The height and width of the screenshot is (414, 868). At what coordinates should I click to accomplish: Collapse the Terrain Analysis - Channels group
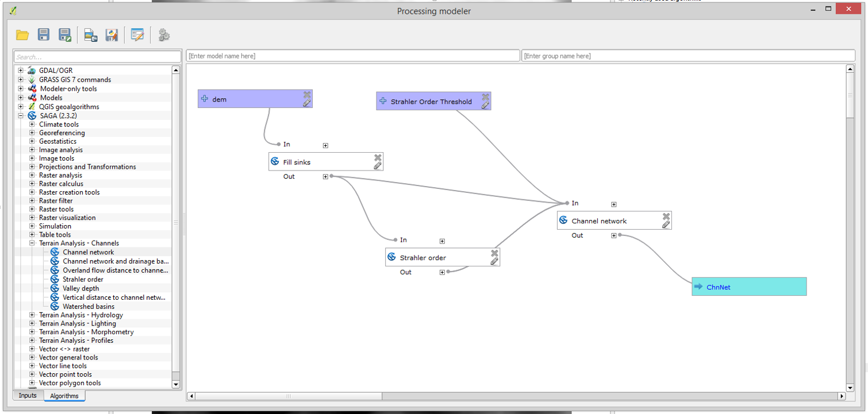click(x=32, y=243)
